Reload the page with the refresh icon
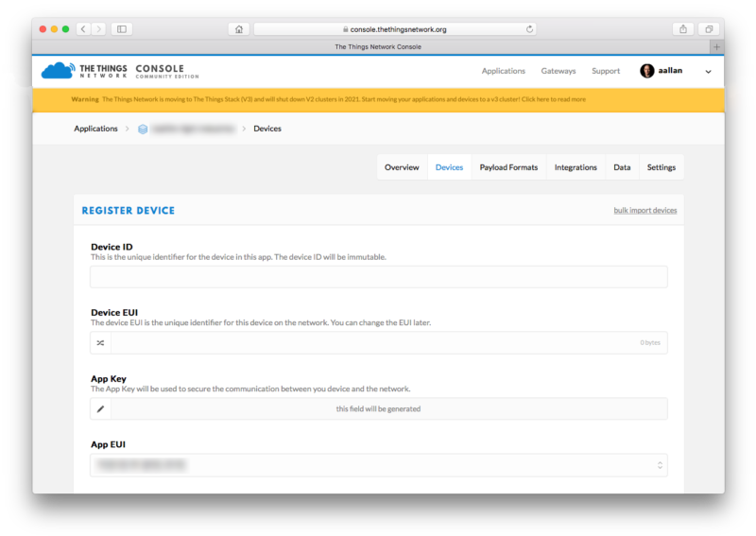This screenshot has width=756, height=536. 529,29
